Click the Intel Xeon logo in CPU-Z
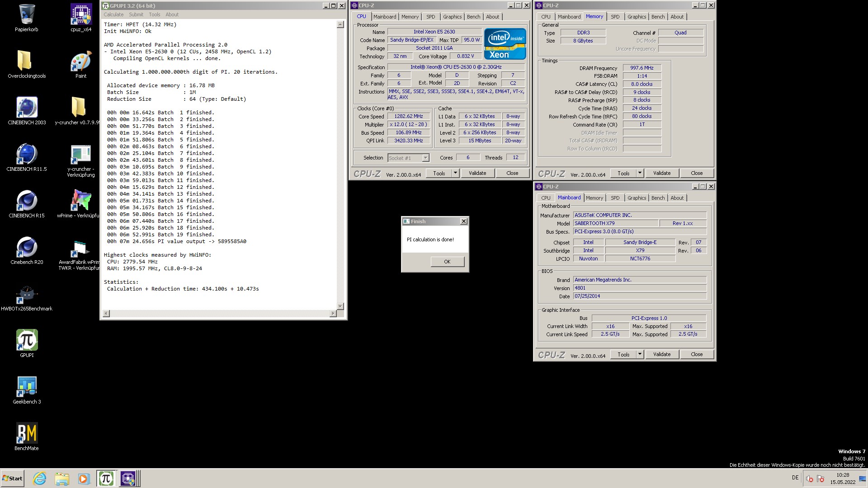Image resolution: width=868 pixels, height=488 pixels. [505, 44]
